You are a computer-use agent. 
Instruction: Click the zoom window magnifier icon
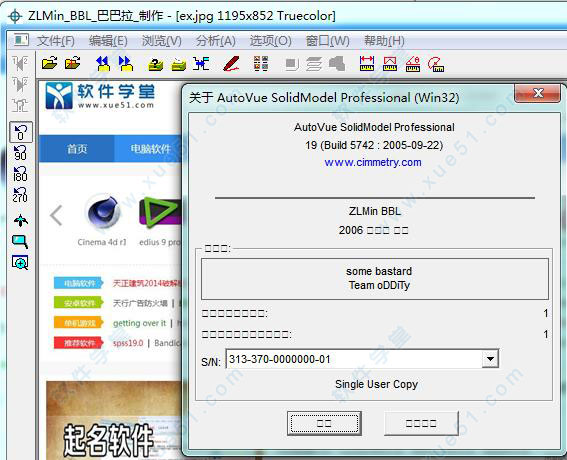pyautogui.click(x=20, y=241)
